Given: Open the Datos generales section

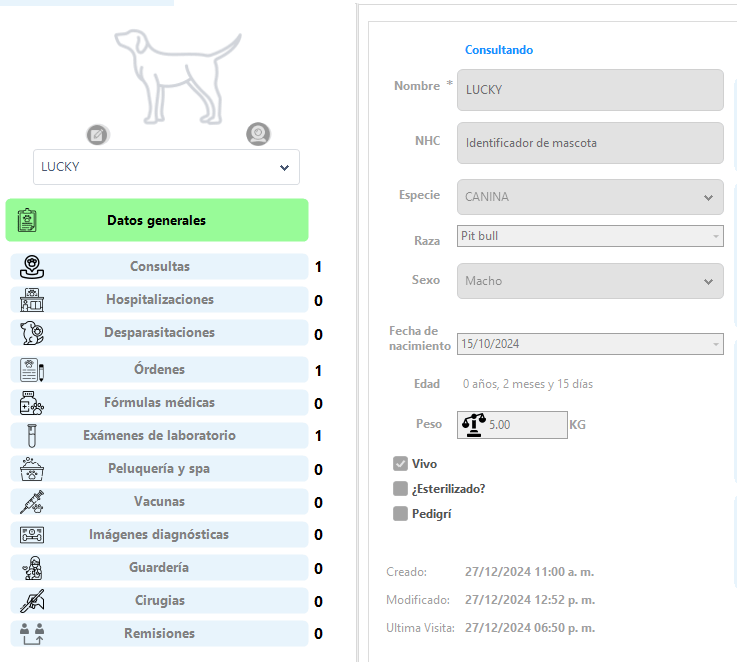Looking at the screenshot, I should coord(157,220).
